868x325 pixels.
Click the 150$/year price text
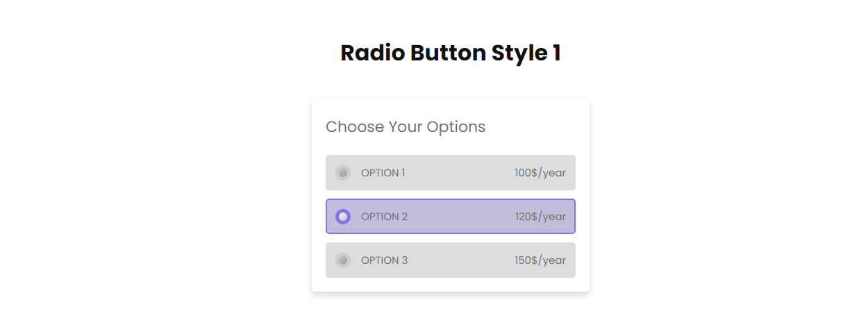[x=540, y=260]
